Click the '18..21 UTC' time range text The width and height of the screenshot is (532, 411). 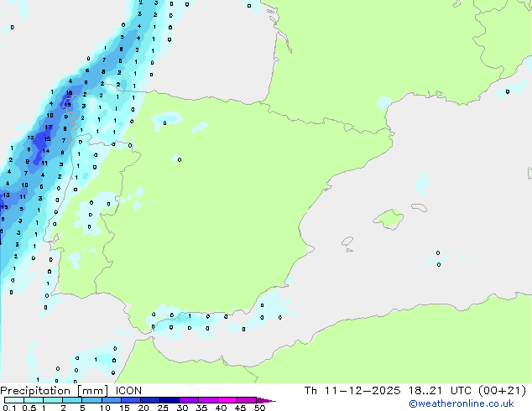point(440,391)
